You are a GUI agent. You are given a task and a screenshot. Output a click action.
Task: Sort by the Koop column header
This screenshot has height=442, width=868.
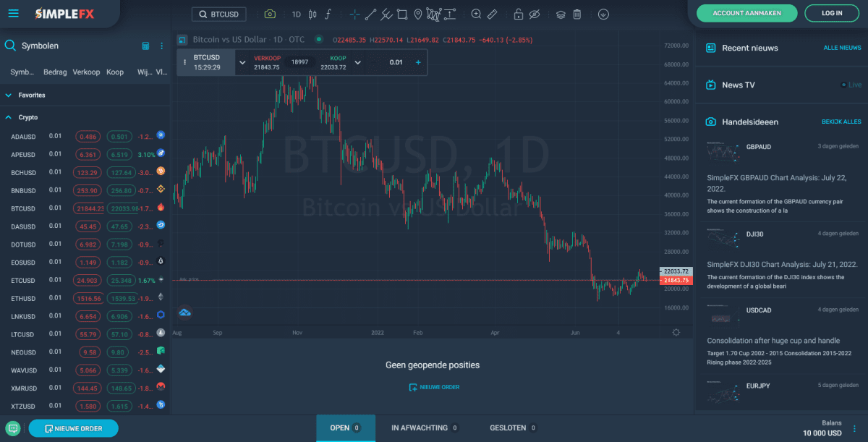(x=115, y=72)
